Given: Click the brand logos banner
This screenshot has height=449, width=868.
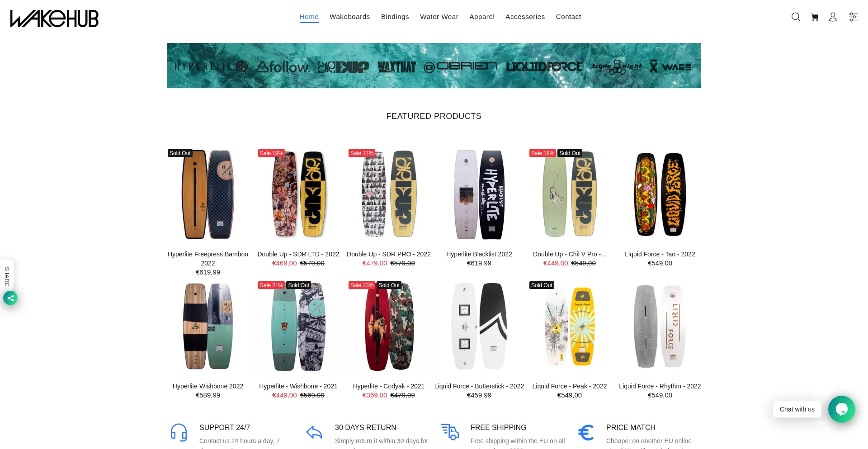Looking at the screenshot, I should 434,66.
